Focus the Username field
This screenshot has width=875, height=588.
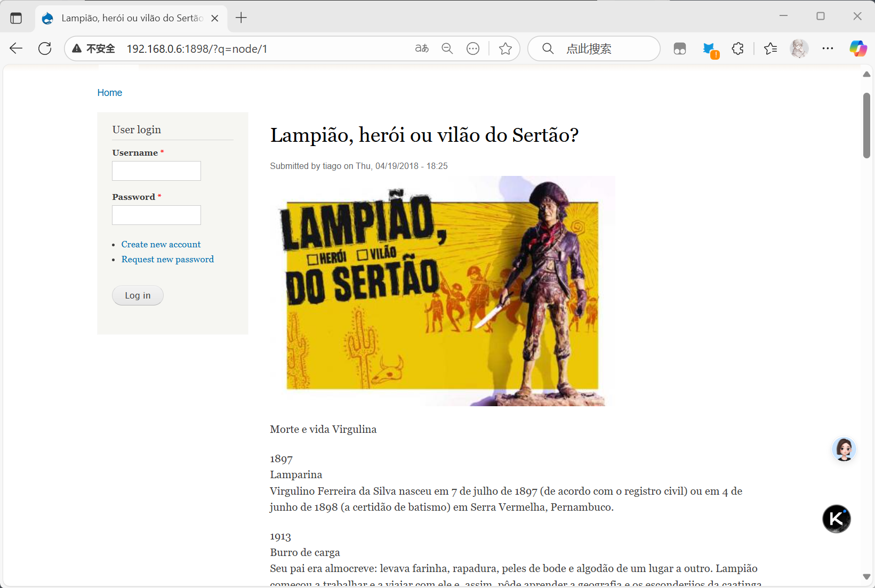pyautogui.click(x=156, y=171)
